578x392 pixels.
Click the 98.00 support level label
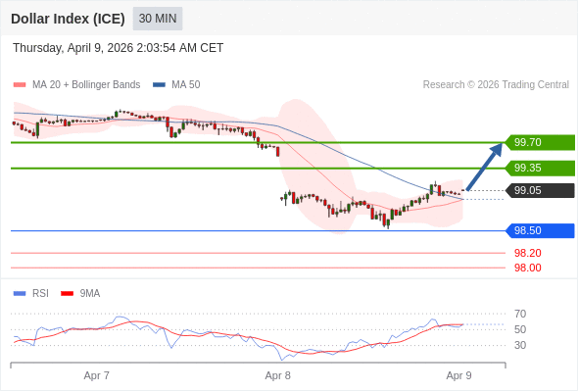pos(527,269)
